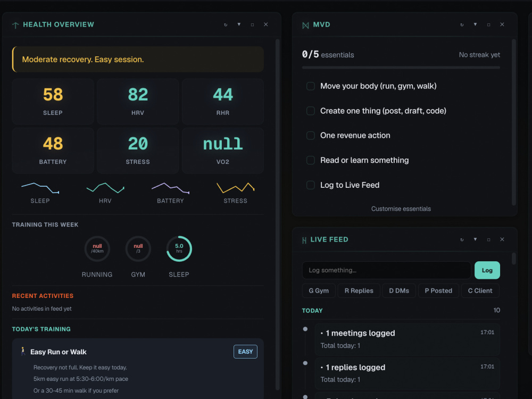Screen dimensions: 532x399
Task: Tick 'One revenue action' checkbox
Action: (311, 135)
